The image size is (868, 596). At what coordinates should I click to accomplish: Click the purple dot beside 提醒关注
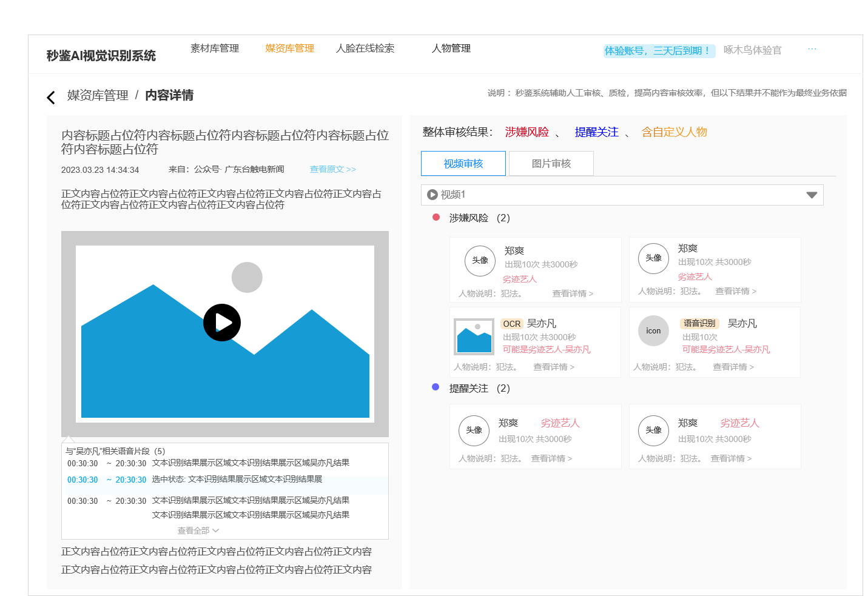[x=436, y=387]
